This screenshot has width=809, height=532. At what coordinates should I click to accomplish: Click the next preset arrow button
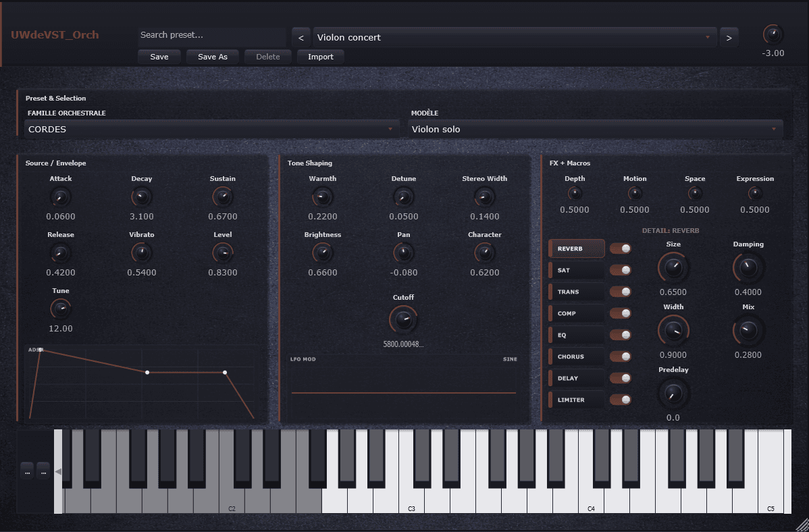(x=729, y=37)
